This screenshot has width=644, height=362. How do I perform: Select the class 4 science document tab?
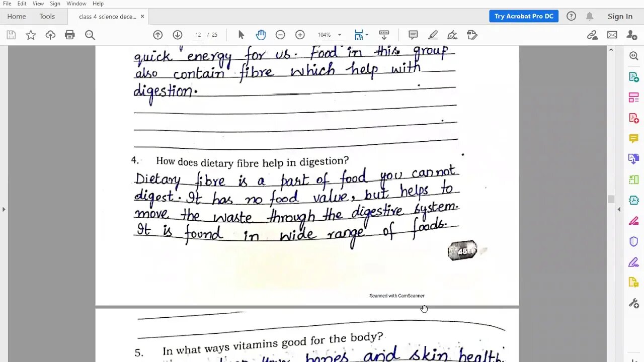[x=107, y=17]
